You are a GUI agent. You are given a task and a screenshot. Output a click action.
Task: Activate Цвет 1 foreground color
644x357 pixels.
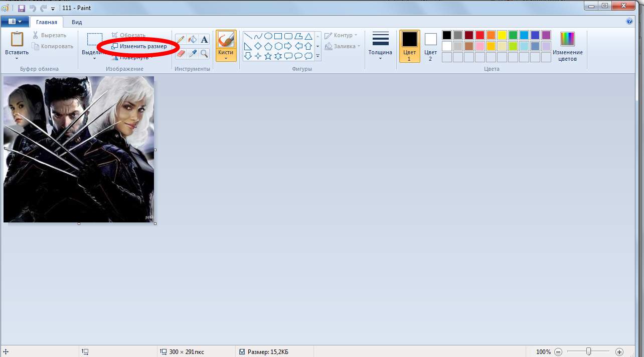pyautogui.click(x=409, y=46)
